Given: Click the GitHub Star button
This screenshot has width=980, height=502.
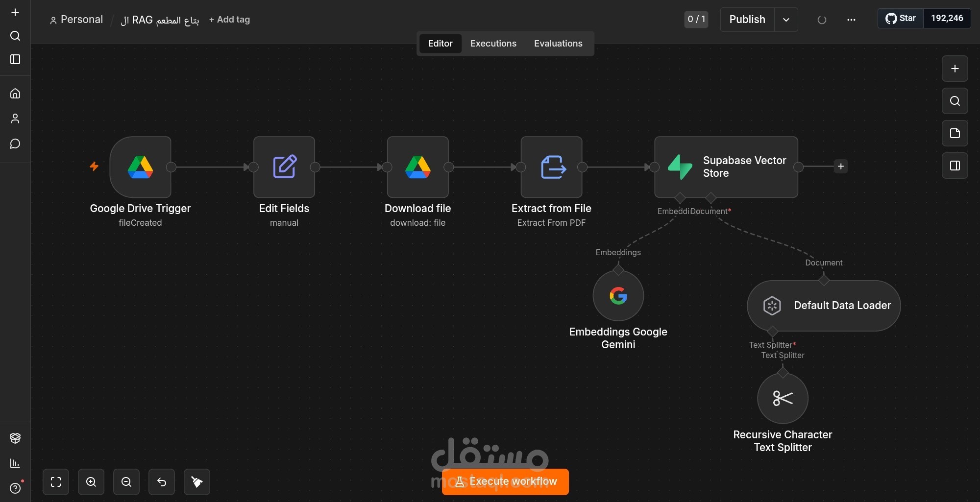Looking at the screenshot, I should pos(901,19).
